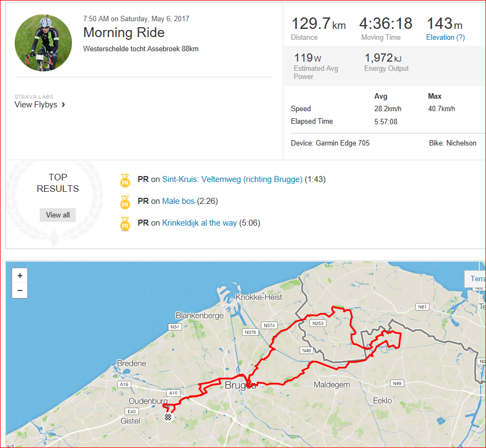Open the rider's profile photo

pyautogui.click(x=44, y=43)
